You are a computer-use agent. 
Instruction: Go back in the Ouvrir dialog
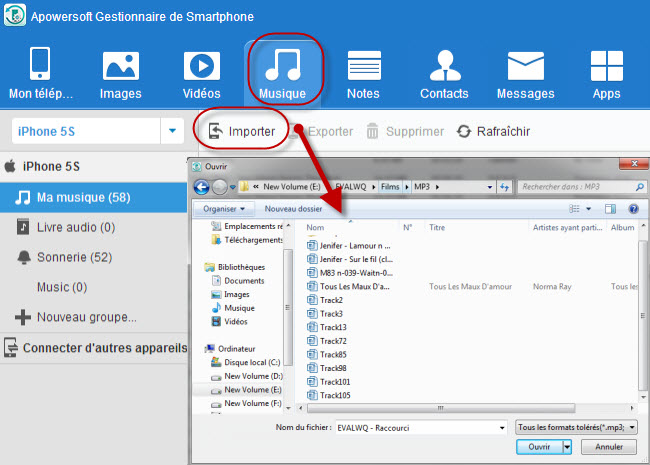pyautogui.click(x=202, y=187)
